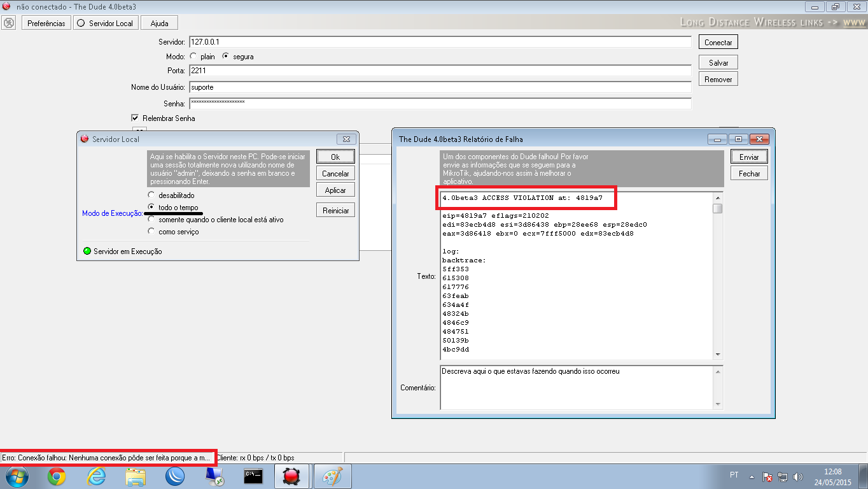
Task: Select the segura mode radio button
Action: pos(226,57)
